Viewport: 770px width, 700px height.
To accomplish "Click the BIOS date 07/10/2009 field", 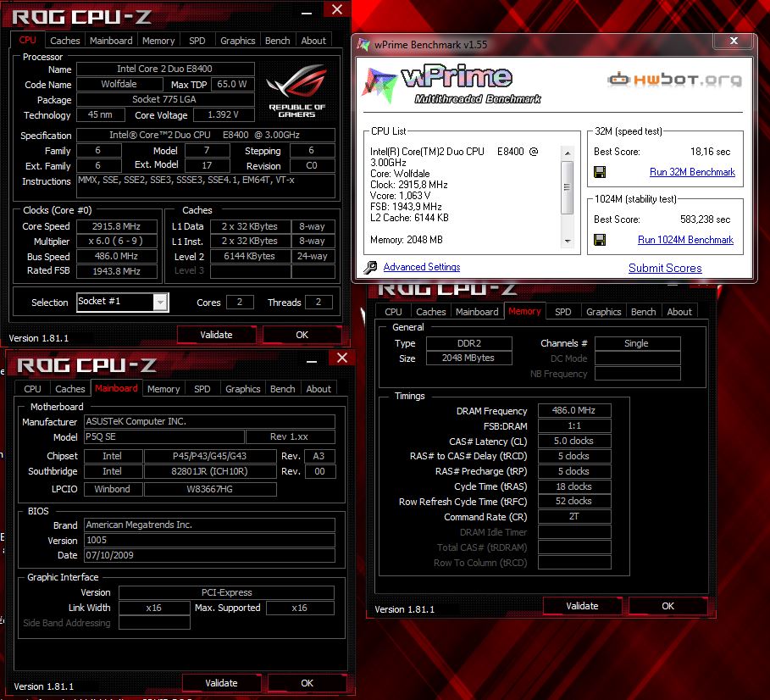I will pyautogui.click(x=209, y=556).
